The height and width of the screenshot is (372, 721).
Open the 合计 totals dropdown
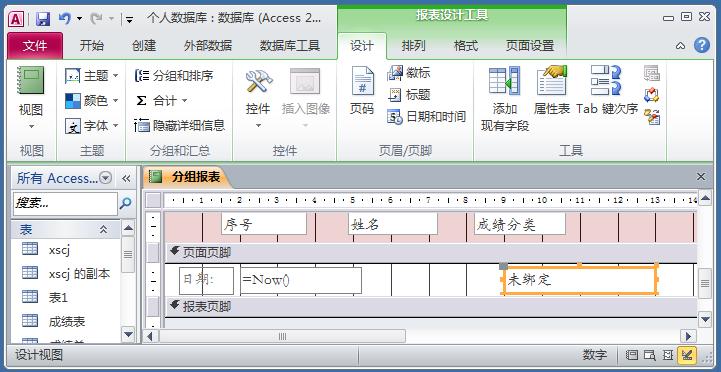tap(161, 100)
